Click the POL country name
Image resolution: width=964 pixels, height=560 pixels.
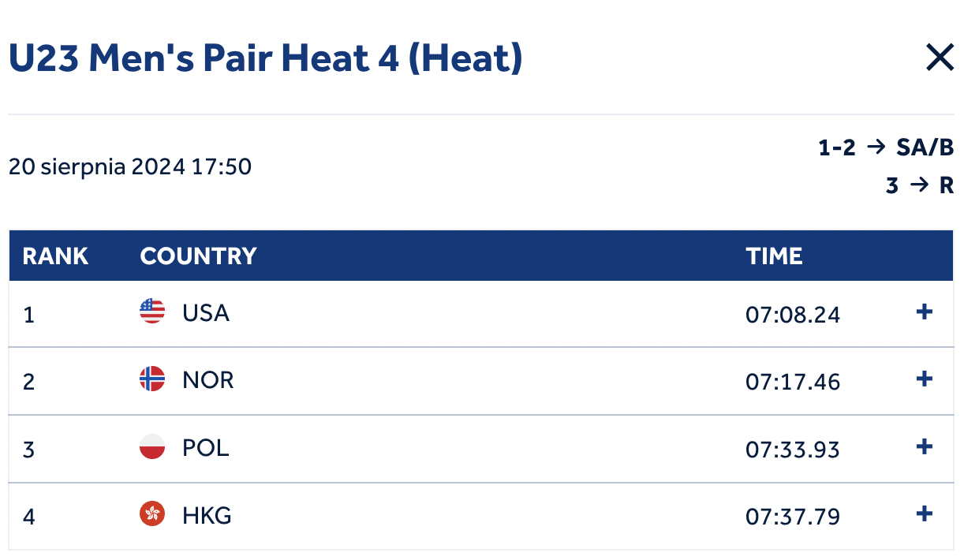pos(206,448)
